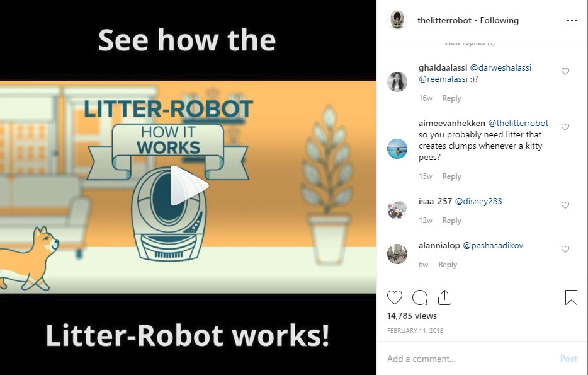Open thelitterrobot profile picture
The image size is (588, 375).
(397, 20)
